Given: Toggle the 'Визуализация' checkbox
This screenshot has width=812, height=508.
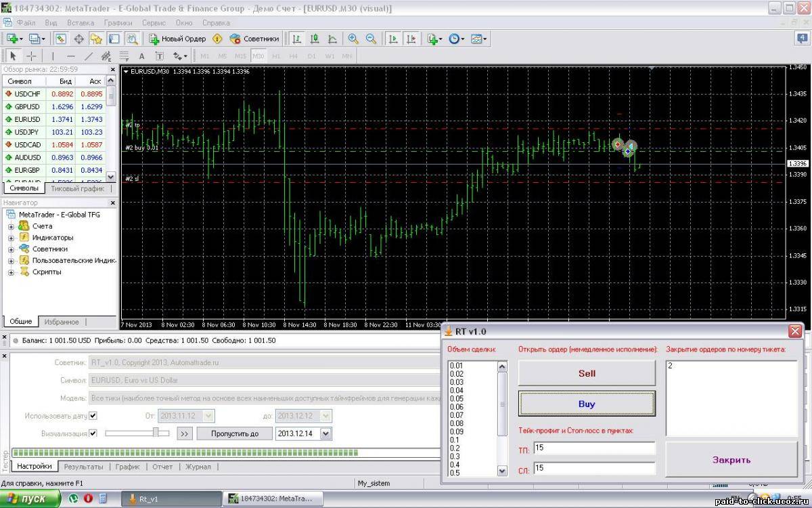Looking at the screenshot, I should click(93, 433).
